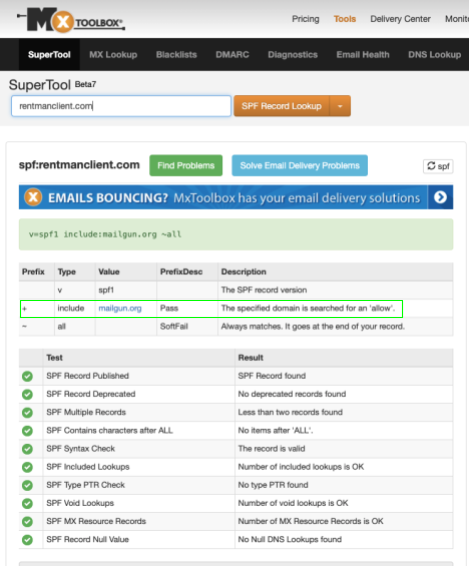Open the dropdown arrow beside SPF Record Lookup
Image resolution: width=469 pixels, height=566 pixels.
(340, 106)
